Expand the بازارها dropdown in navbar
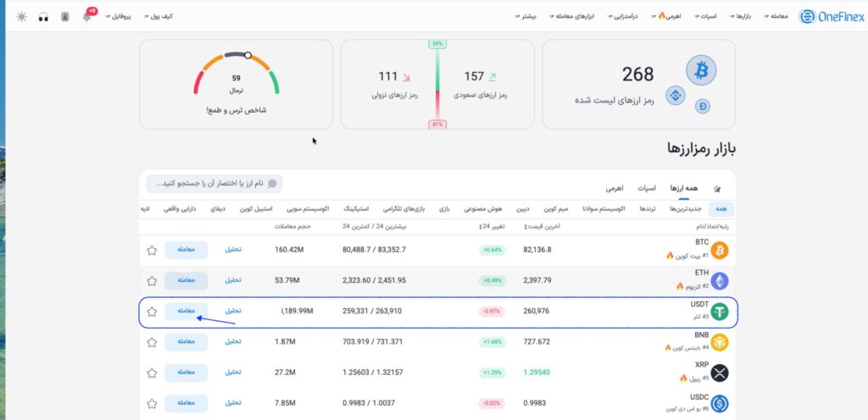Viewport: 868px width, 420px height. [x=739, y=17]
